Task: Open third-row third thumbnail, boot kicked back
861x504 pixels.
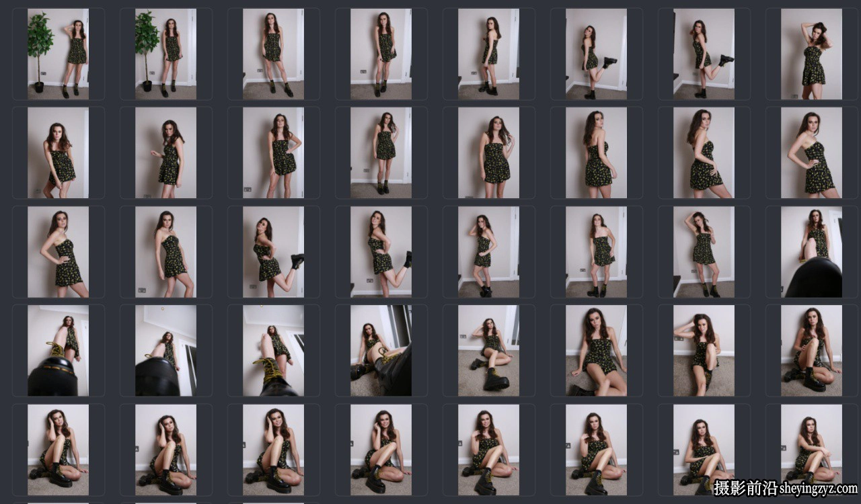Action: coord(273,251)
